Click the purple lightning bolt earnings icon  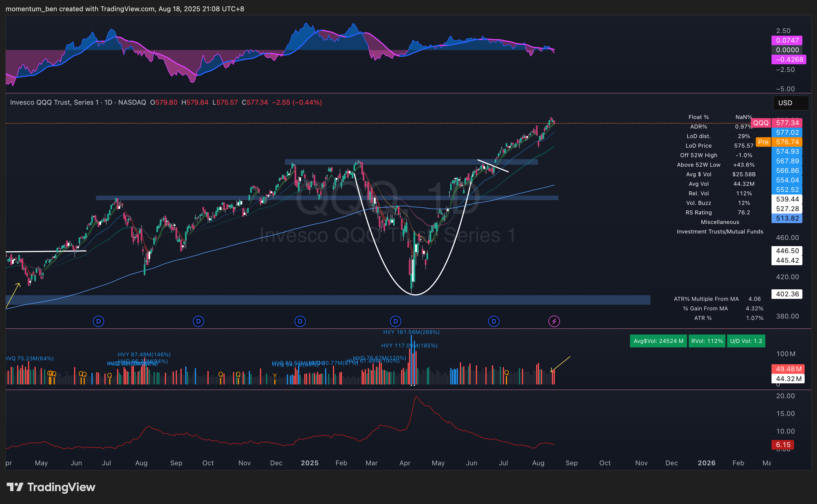[x=554, y=321]
